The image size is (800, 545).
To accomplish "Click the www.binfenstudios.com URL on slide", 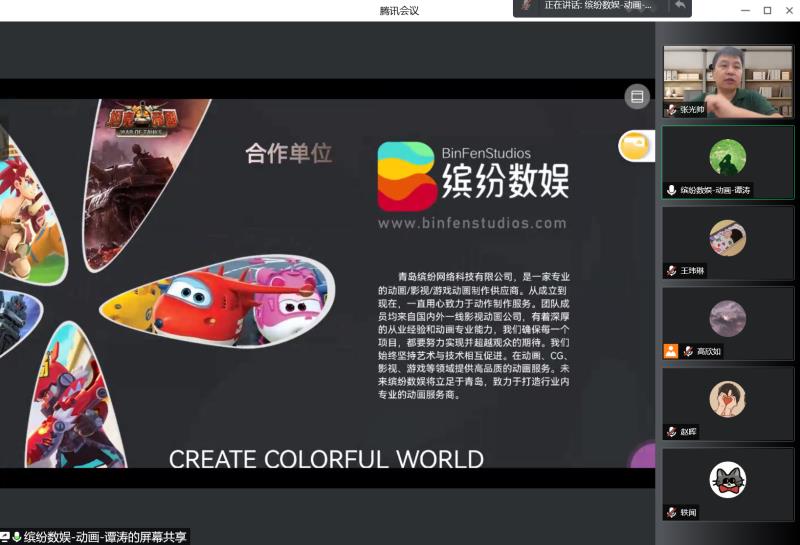I will 472,224.
